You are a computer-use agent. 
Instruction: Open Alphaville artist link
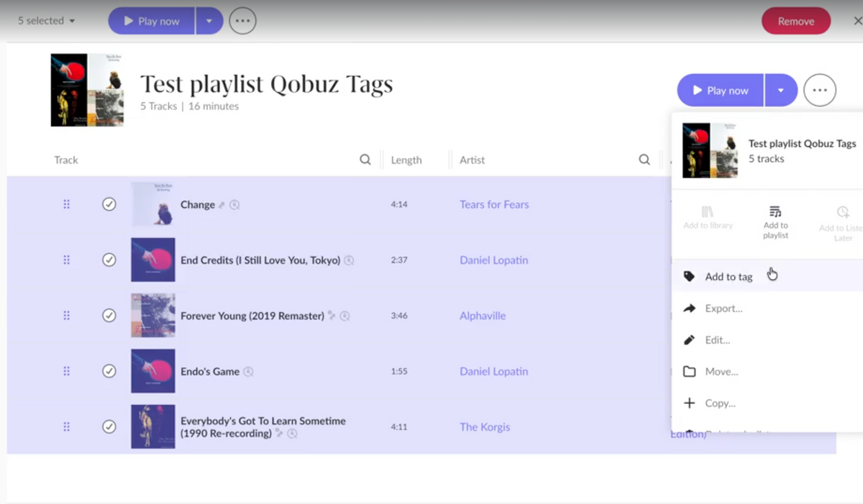(483, 315)
